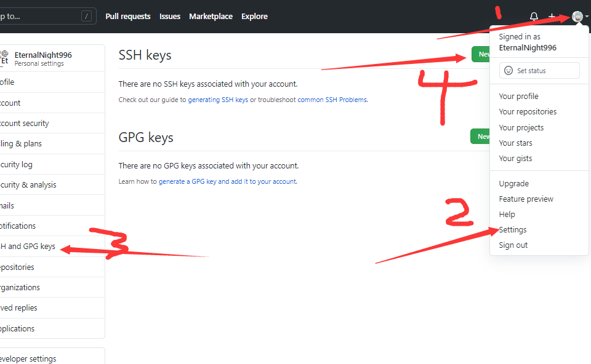Select SSH and GPG keys sidebar item
This screenshot has width=591, height=364.
(x=52, y=246)
